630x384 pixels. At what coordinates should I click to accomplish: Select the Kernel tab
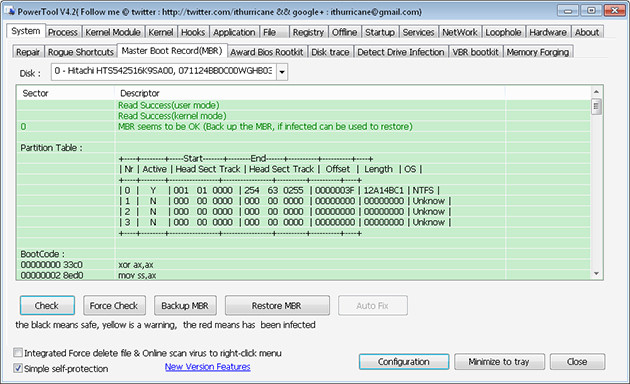tap(161, 32)
